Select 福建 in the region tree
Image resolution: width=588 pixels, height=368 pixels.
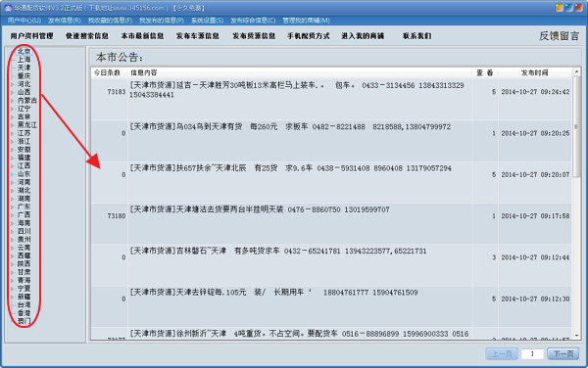click(x=24, y=158)
